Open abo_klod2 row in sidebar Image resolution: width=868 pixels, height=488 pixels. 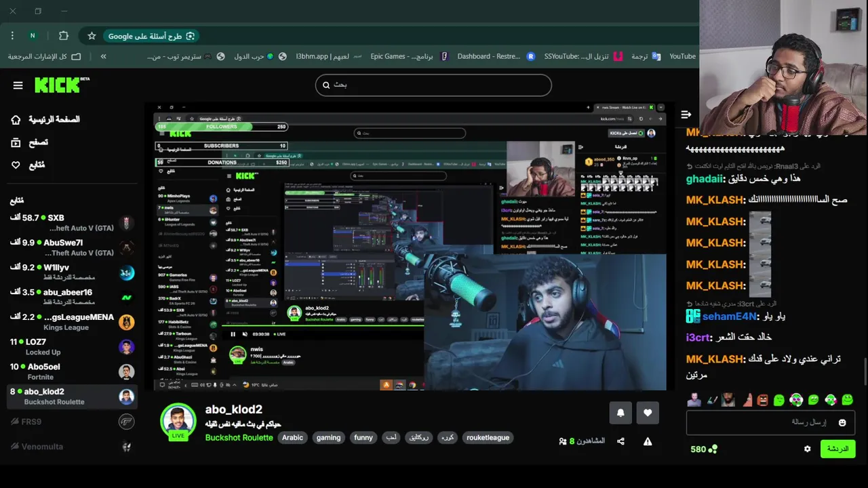(x=72, y=396)
